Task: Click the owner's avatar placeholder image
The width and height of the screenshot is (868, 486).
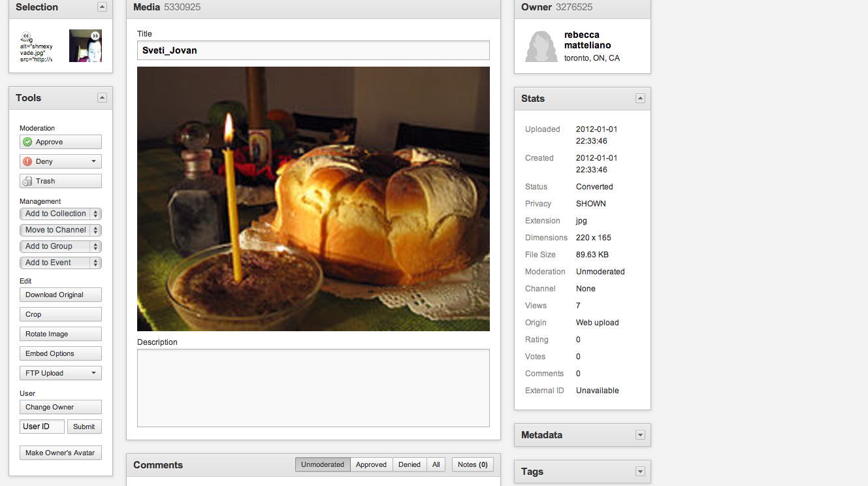Action: tap(541, 46)
